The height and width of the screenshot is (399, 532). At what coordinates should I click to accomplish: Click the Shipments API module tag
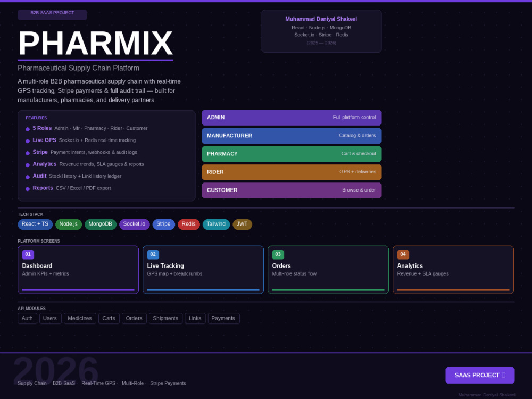point(165,318)
